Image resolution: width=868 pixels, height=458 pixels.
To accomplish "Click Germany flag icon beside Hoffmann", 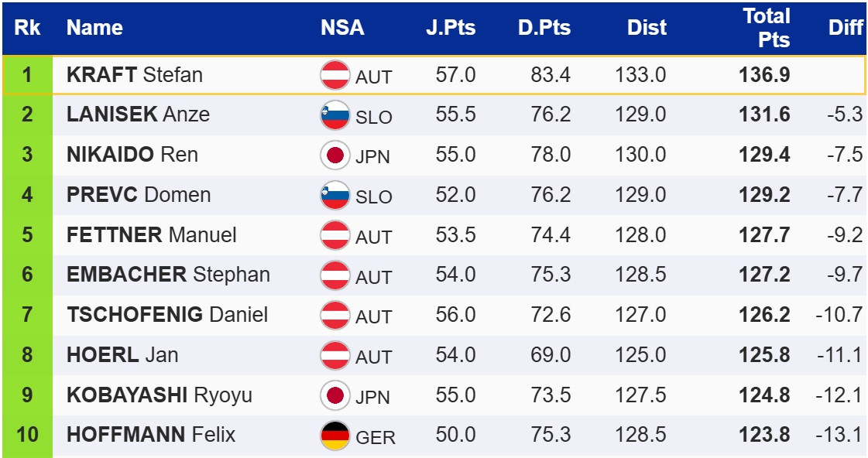I will click(x=335, y=436).
